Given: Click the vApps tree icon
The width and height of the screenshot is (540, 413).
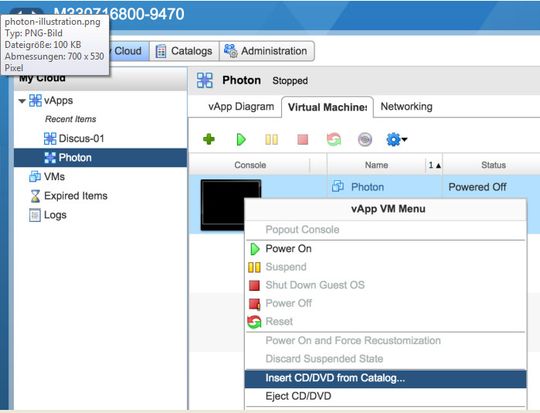Looking at the screenshot, I should click(x=35, y=101).
